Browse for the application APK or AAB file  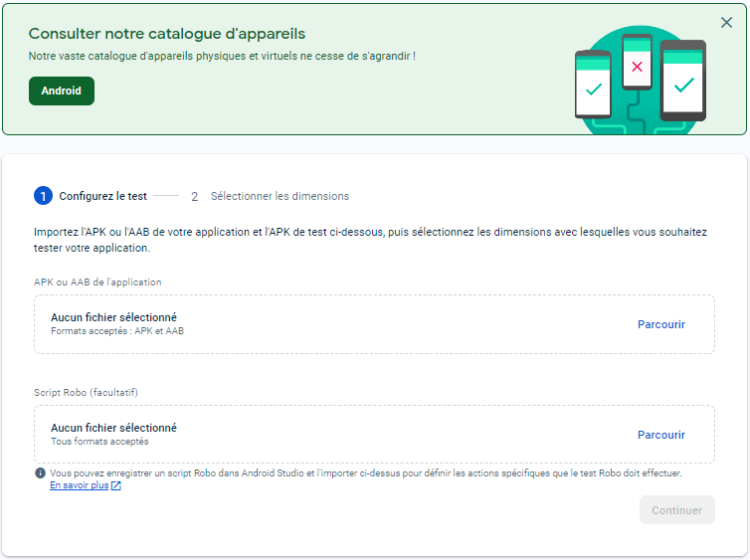[660, 324]
